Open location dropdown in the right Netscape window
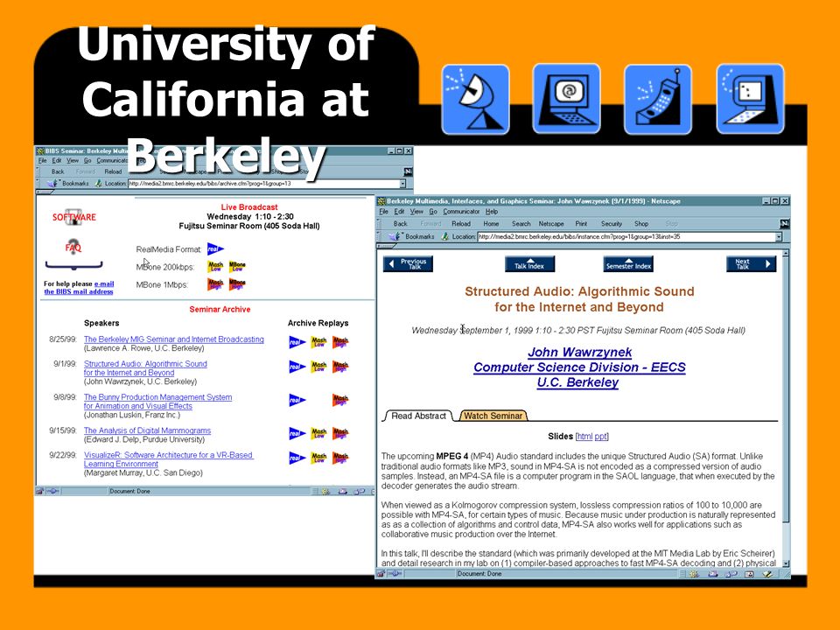The height and width of the screenshot is (630, 840). click(779, 237)
